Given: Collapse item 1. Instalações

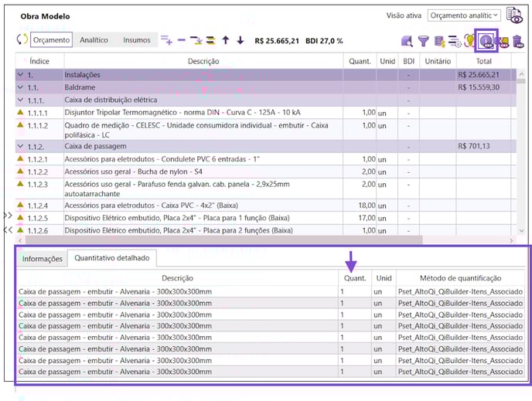Looking at the screenshot, I should pos(20,75).
